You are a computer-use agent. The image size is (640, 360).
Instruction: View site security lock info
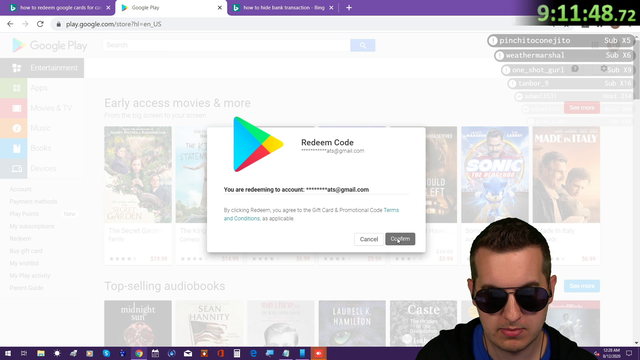point(58,24)
